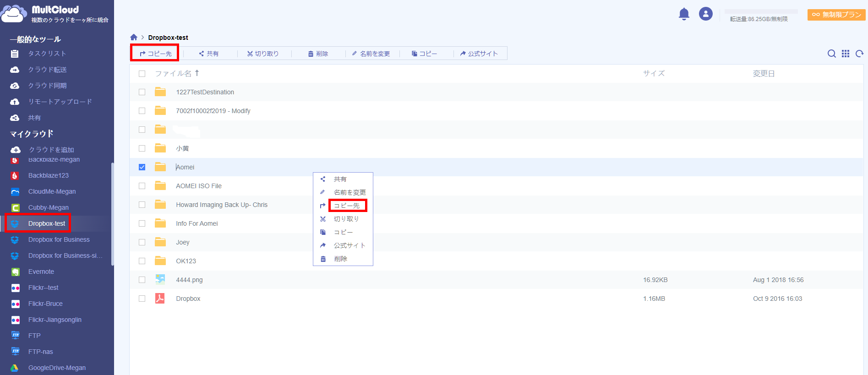
Task: Select Flickr-Jiangsonglin in sidebar
Action: click(x=55, y=320)
